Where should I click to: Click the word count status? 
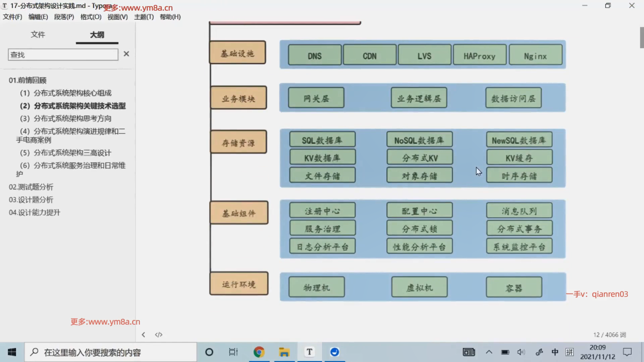[609, 335]
